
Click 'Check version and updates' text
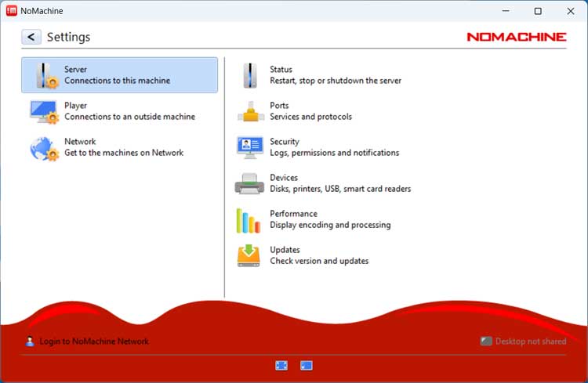tap(319, 261)
